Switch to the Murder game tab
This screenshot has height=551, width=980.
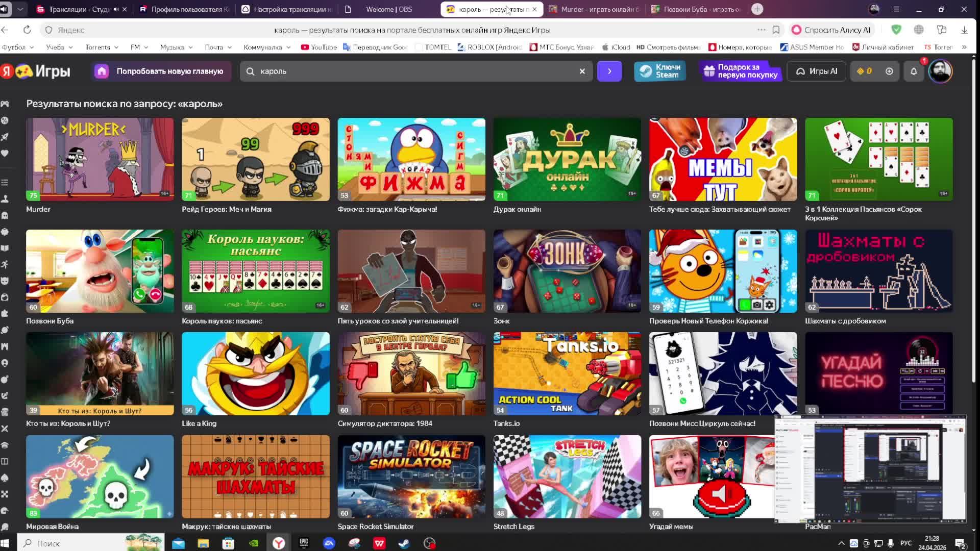pos(595,9)
